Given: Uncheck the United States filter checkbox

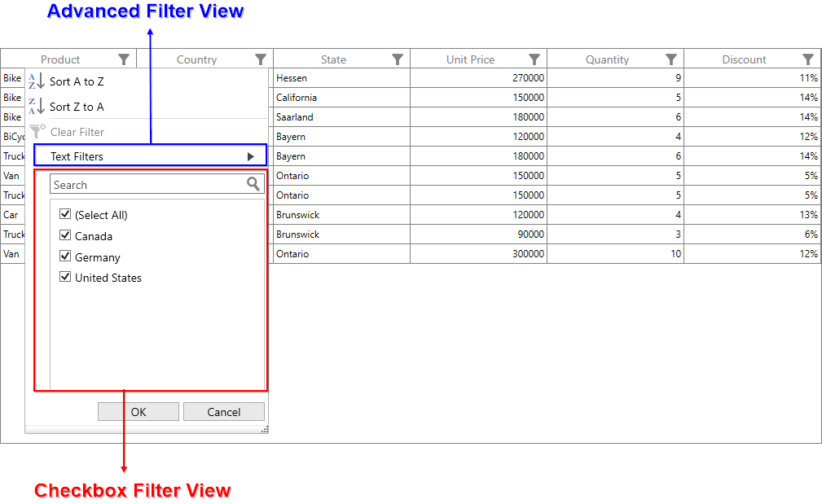Looking at the screenshot, I should [65, 277].
